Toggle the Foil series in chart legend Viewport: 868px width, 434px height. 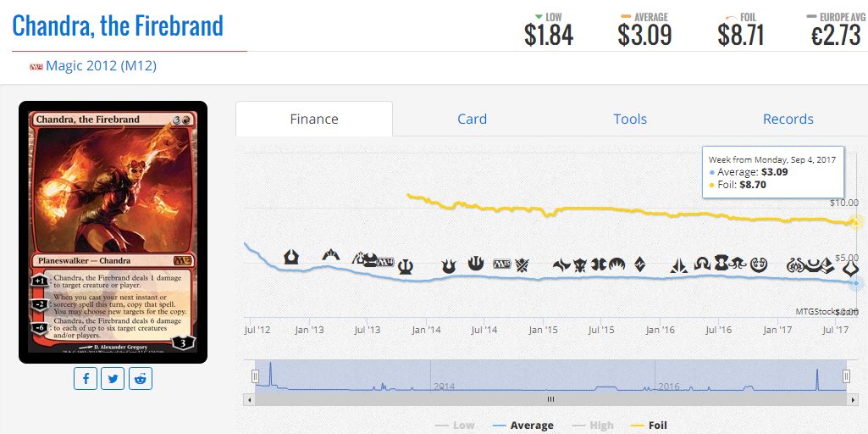pyautogui.click(x=649, y=426)
